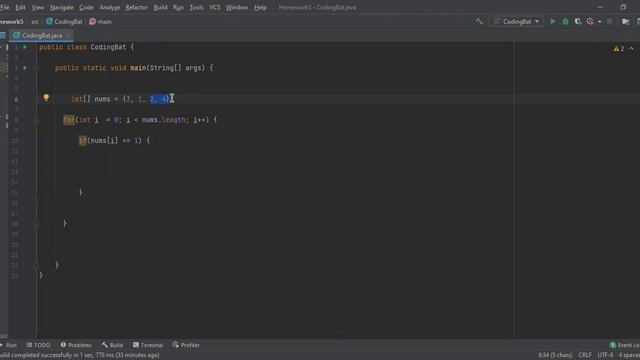This screenshot has height=360, width=640.
Task: Click the Profile run icon in toolbar
Action: (x=590, y=21)
